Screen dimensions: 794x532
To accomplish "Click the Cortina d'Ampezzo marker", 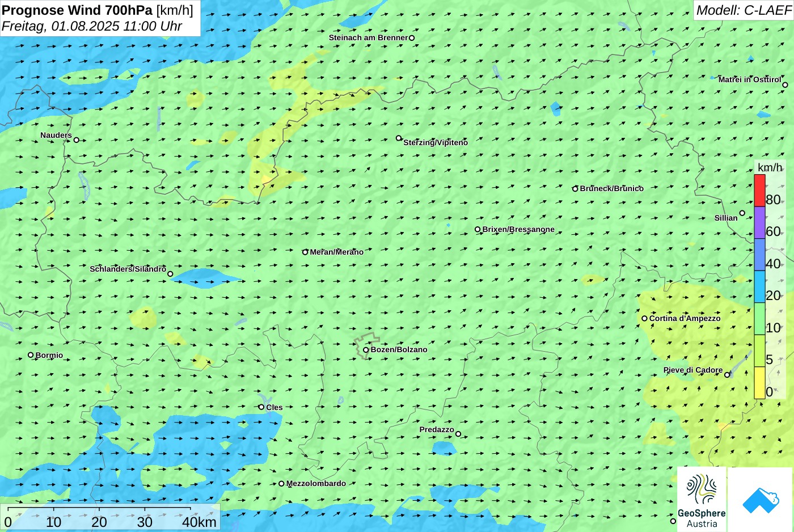I will tap(644, 319).
